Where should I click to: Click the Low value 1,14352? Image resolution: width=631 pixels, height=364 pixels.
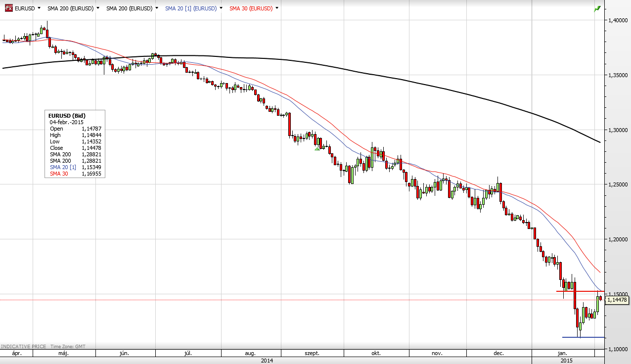click(91, 141)
